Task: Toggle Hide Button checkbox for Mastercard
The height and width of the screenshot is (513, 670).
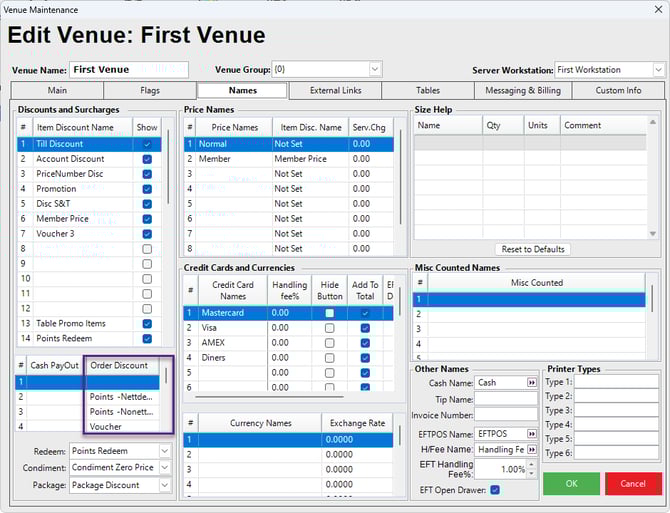Action: point(329,313)
